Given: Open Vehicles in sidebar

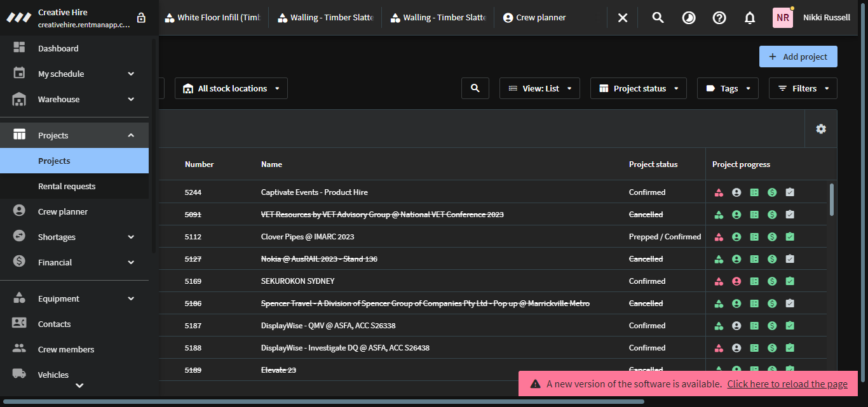Looking at the screenshot, I should 74,375.
